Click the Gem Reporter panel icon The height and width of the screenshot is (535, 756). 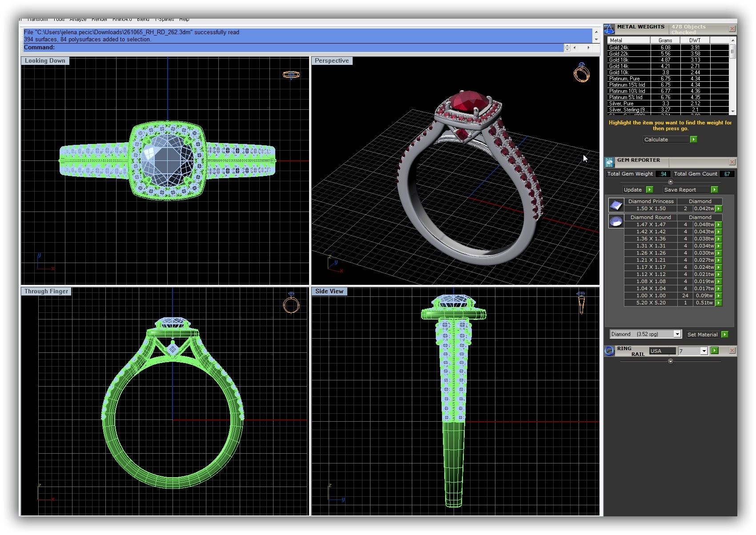tap(609, 162)
